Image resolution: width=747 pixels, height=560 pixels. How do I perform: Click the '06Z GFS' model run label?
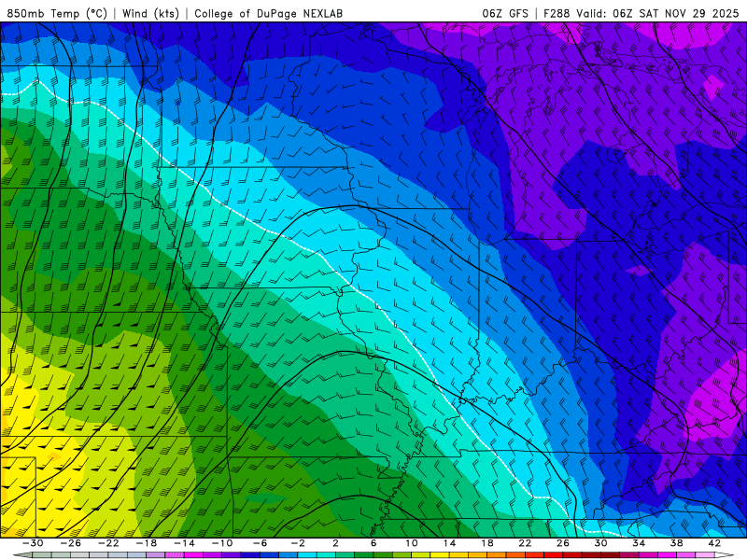tap(505, 13)
